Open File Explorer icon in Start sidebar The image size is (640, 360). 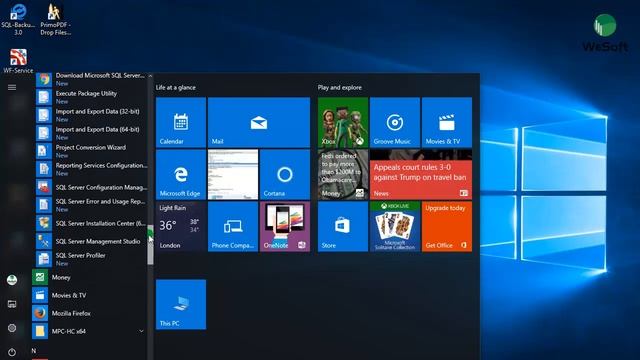pos(12,304)
